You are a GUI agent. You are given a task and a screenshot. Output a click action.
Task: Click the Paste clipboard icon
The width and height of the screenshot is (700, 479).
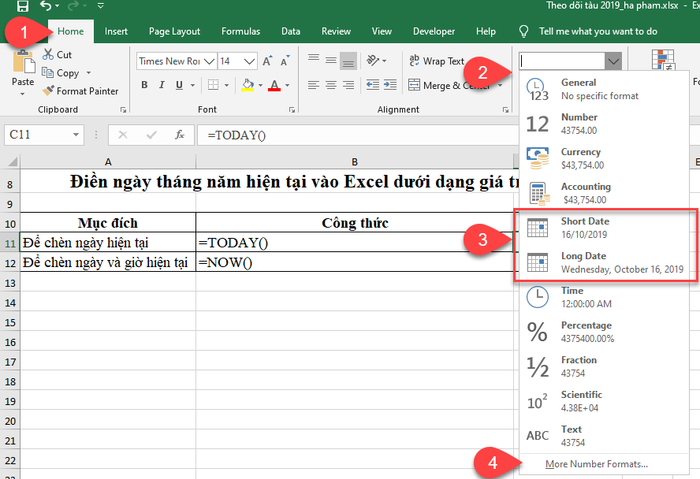pyautogui.click(x=24, y=62)
